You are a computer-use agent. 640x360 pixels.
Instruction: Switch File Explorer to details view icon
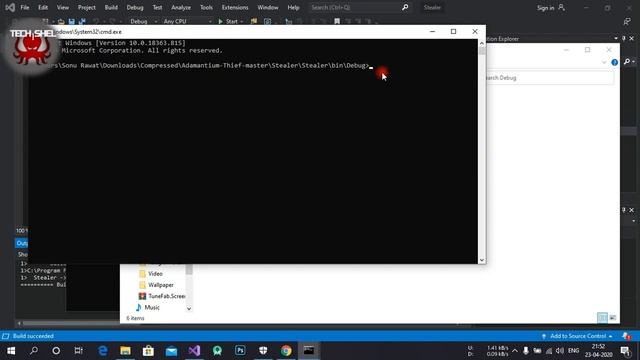(x=602, y=318)
